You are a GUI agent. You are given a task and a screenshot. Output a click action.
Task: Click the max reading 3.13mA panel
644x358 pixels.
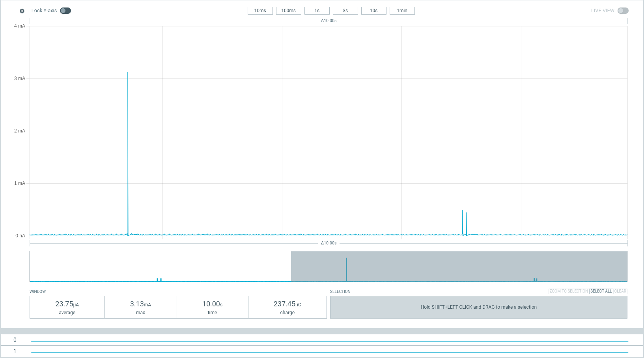point(140,307)
